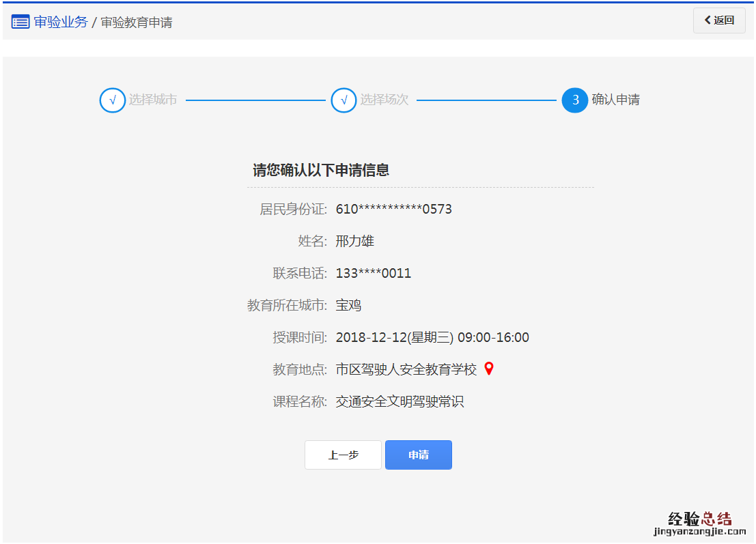Open the 审验业务 breadcrumb link

[61, 22]
